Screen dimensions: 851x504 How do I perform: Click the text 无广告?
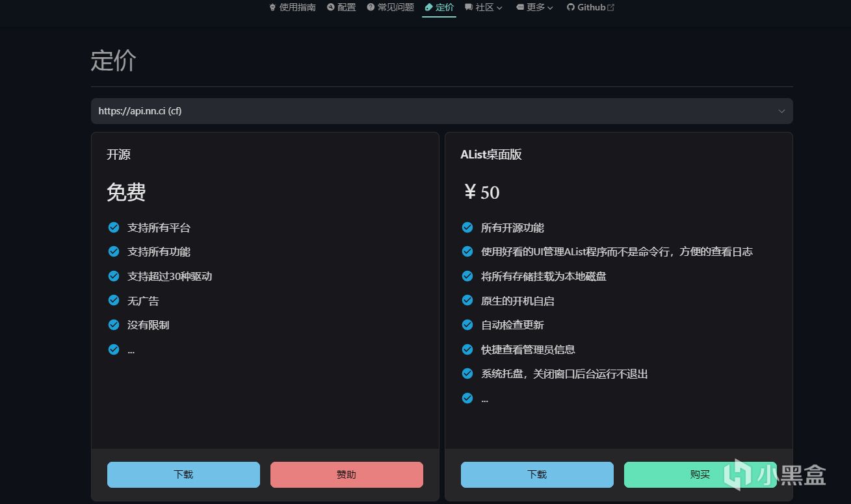tap(143, 301)
